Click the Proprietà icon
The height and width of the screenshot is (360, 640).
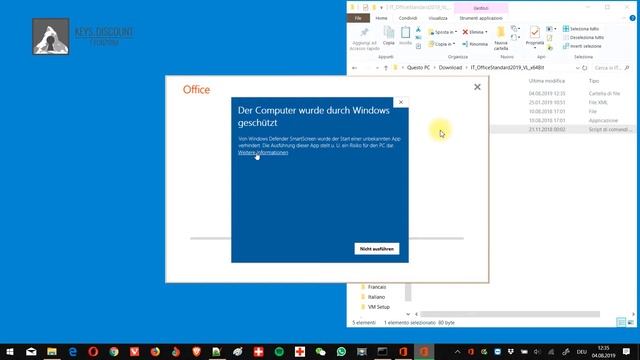535,32
